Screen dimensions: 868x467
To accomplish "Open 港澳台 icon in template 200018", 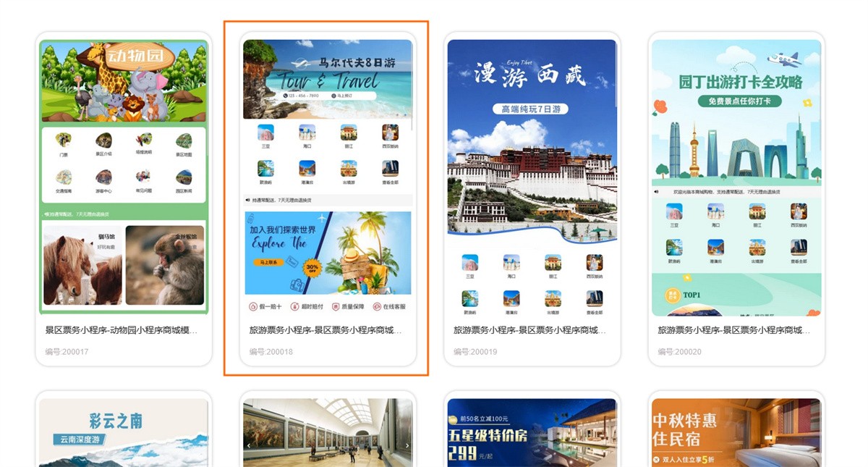I will tap(307, 169).
